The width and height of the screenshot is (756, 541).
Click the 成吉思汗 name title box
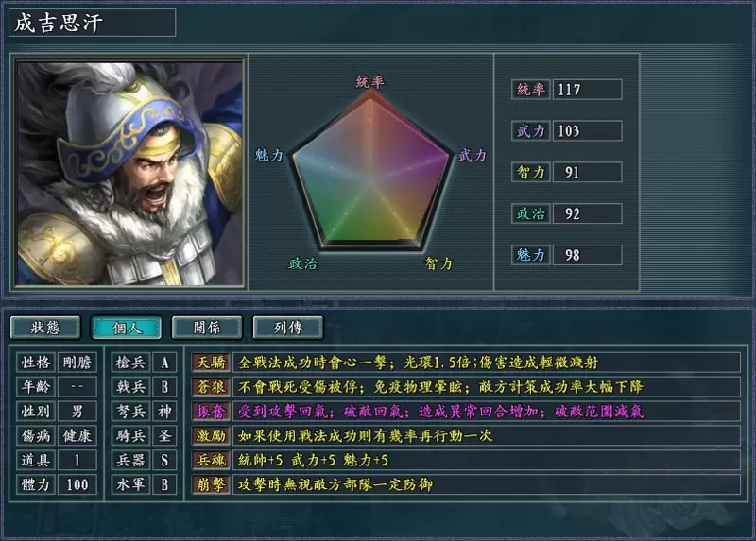click(x=92, y=23)
